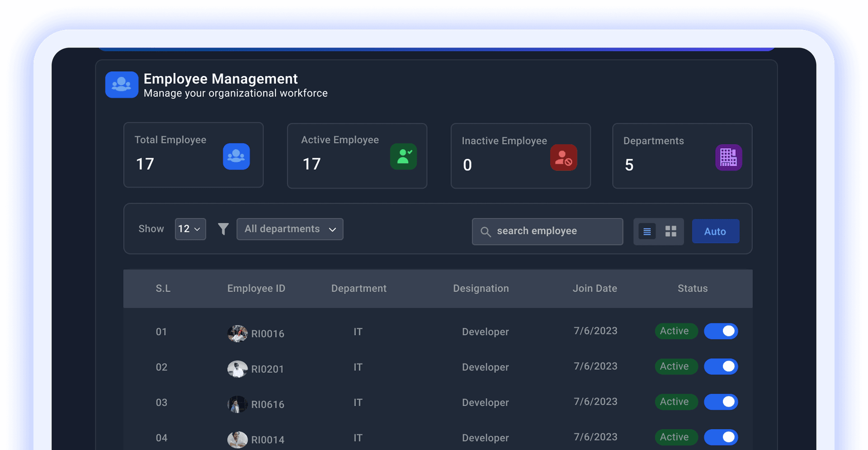868x450 pixels.
Task: Toggle off Active status for employee RI0016
Action: pyautogui.click(x=721, y=331)
